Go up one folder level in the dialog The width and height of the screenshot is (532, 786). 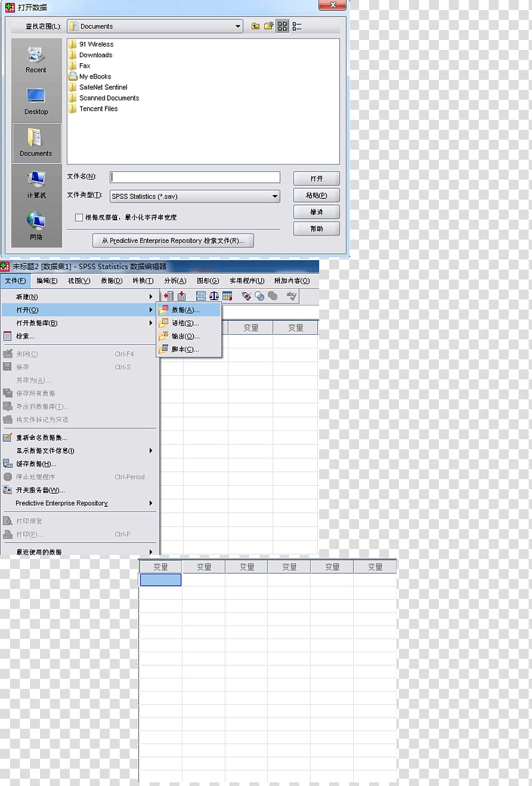255,26
